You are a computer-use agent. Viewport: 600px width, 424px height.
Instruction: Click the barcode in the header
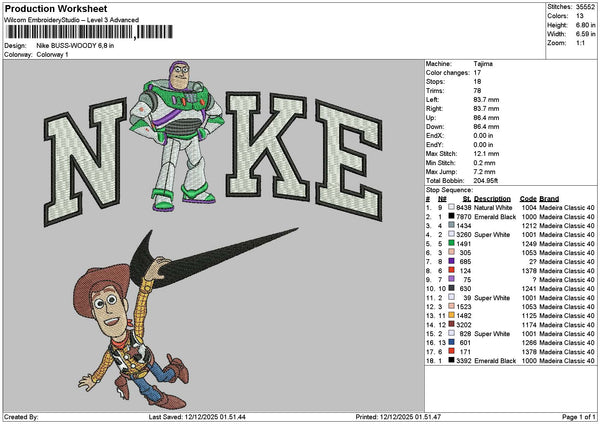(90, 32)
